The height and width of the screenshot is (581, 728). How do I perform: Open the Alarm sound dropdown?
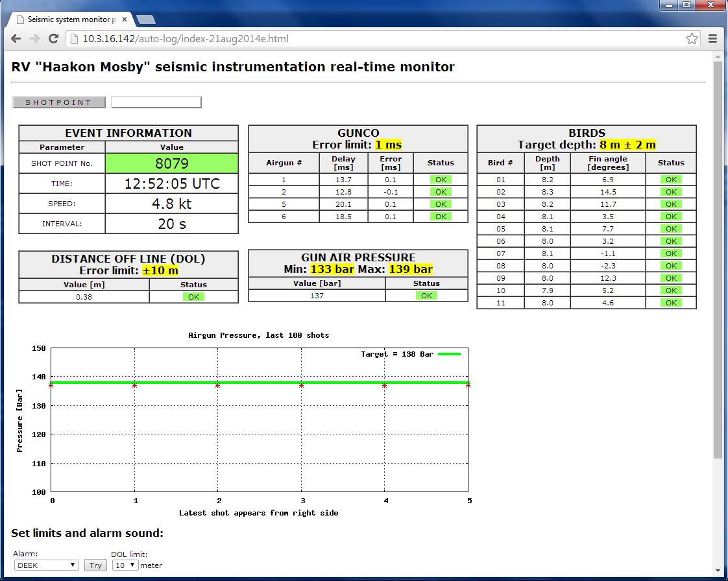(x=47, y=565)
